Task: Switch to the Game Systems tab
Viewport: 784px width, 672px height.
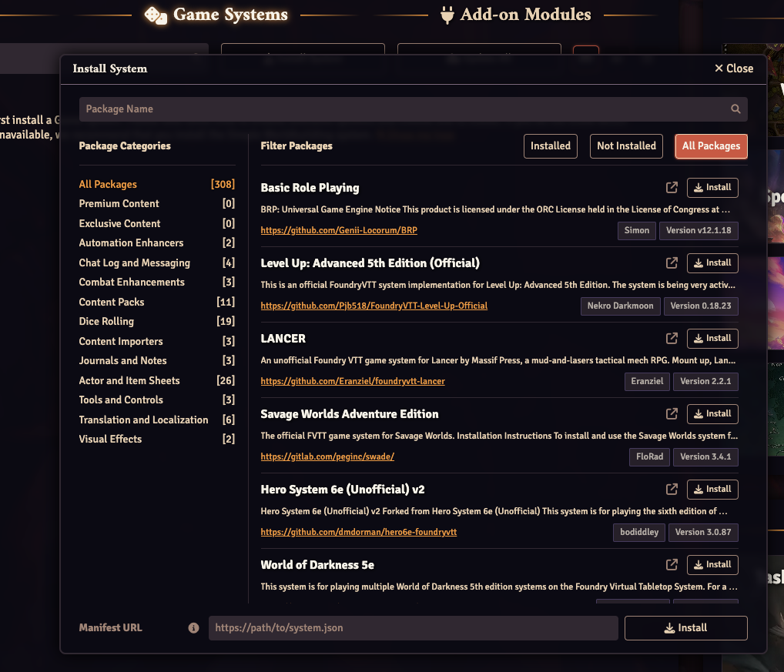Action: [x=216, y=14]
